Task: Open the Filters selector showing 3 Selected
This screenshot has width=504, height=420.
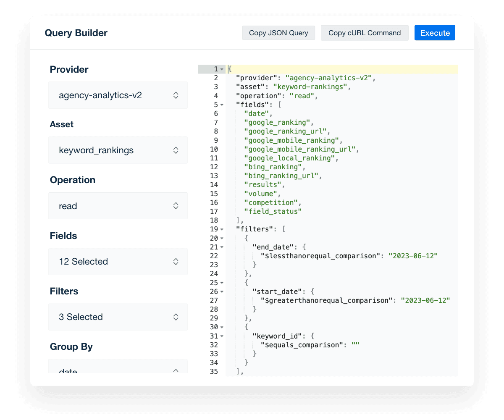Action: 118,317
